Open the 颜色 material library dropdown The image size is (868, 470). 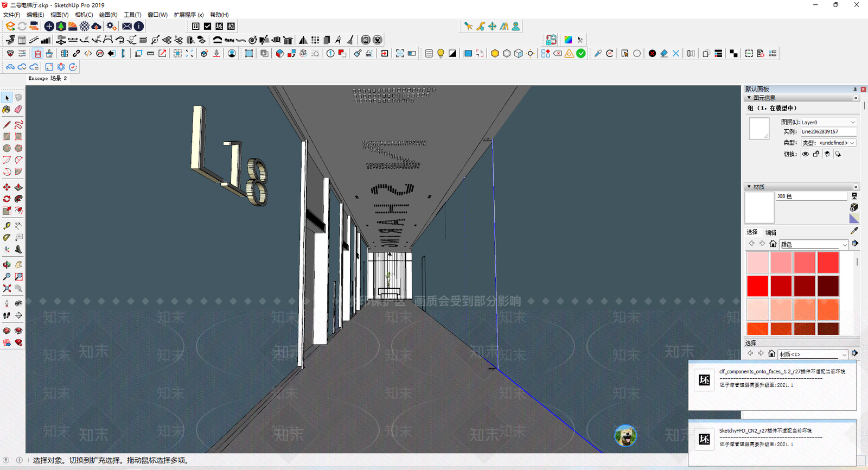coord(814,245)
